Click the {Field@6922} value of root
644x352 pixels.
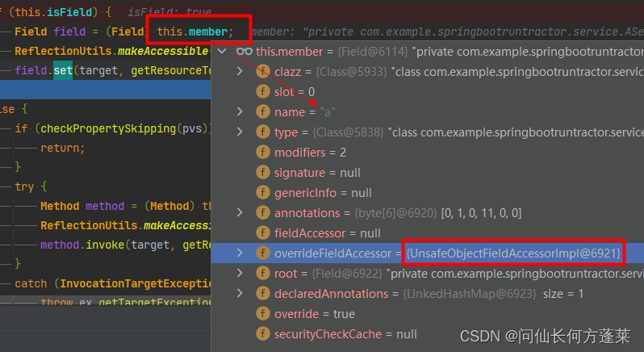[347, 273]
